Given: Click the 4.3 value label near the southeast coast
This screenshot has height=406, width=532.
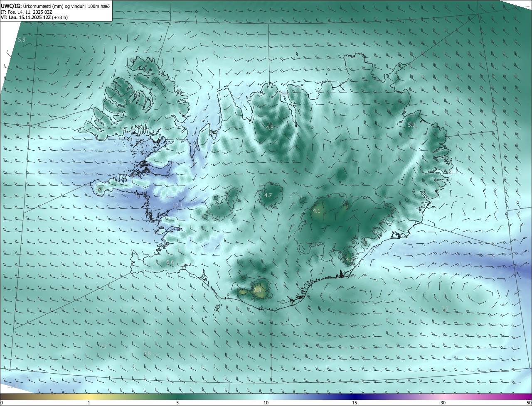Looking at the screenshot, I should pos(349,260).
